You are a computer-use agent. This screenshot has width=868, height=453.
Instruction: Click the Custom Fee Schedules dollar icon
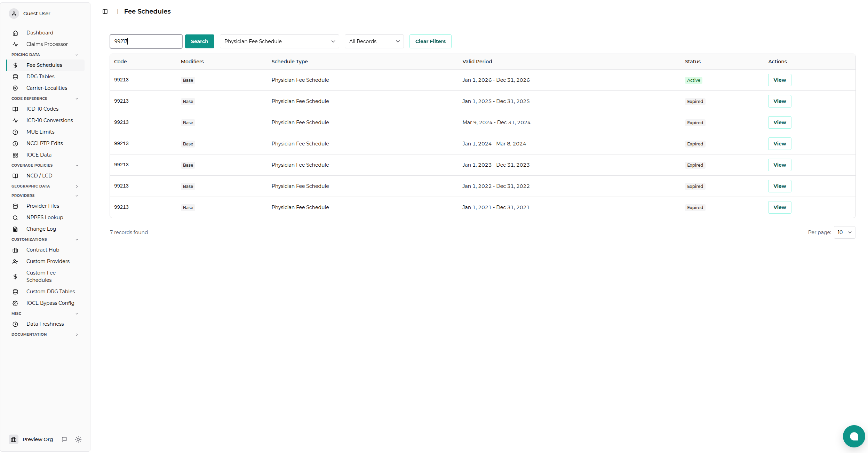pos(15,277)
